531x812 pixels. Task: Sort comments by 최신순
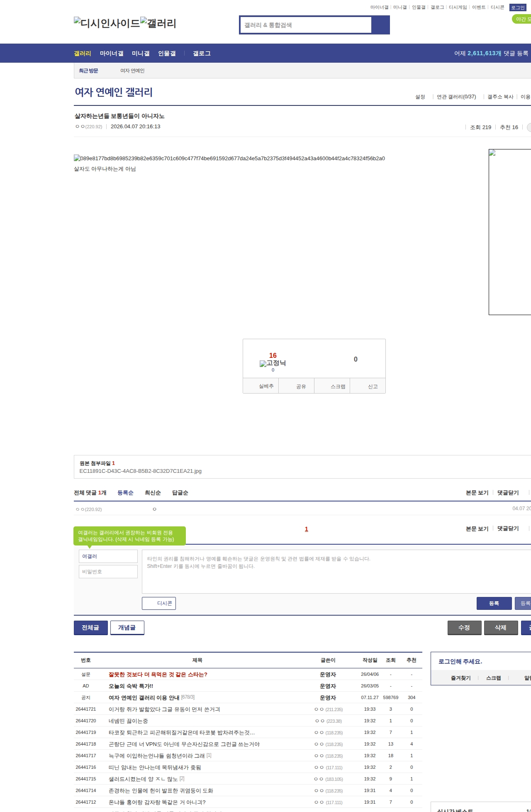pyautogui.click(x=153, y=493)
